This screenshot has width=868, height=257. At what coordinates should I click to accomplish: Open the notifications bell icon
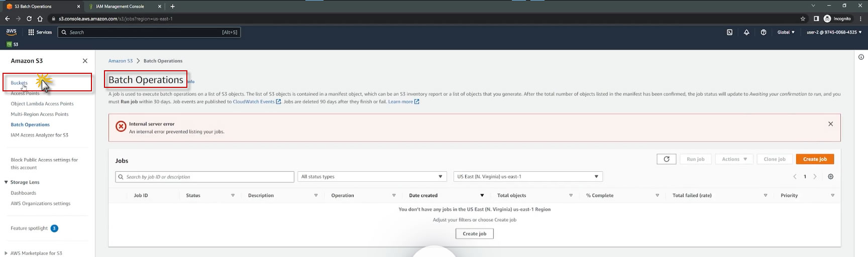746,32
